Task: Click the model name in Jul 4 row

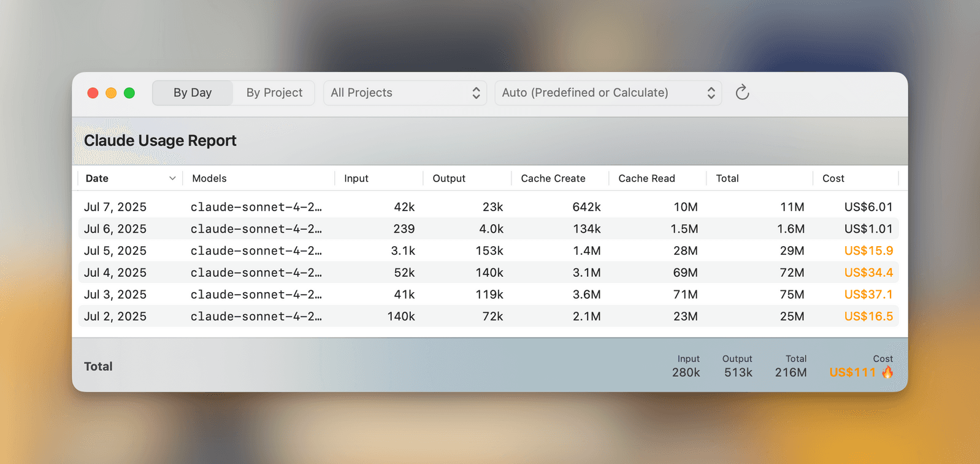Action: point(256,273)
